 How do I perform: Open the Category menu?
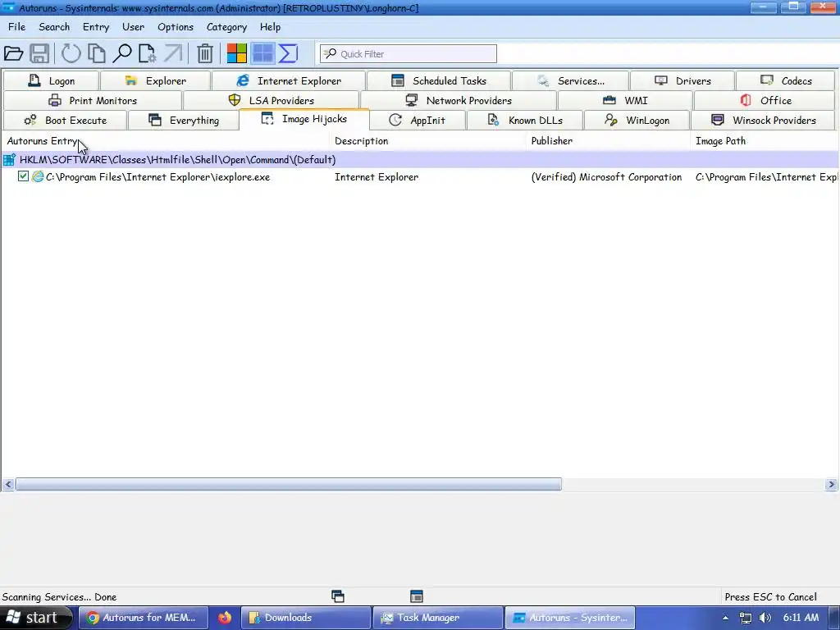(x=226, y=27)
